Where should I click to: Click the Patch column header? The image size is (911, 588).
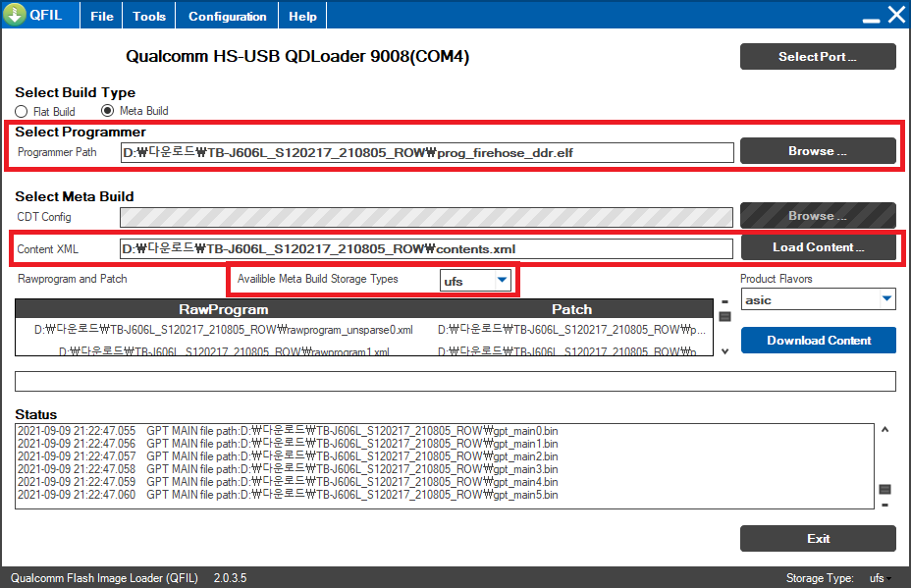571,309
